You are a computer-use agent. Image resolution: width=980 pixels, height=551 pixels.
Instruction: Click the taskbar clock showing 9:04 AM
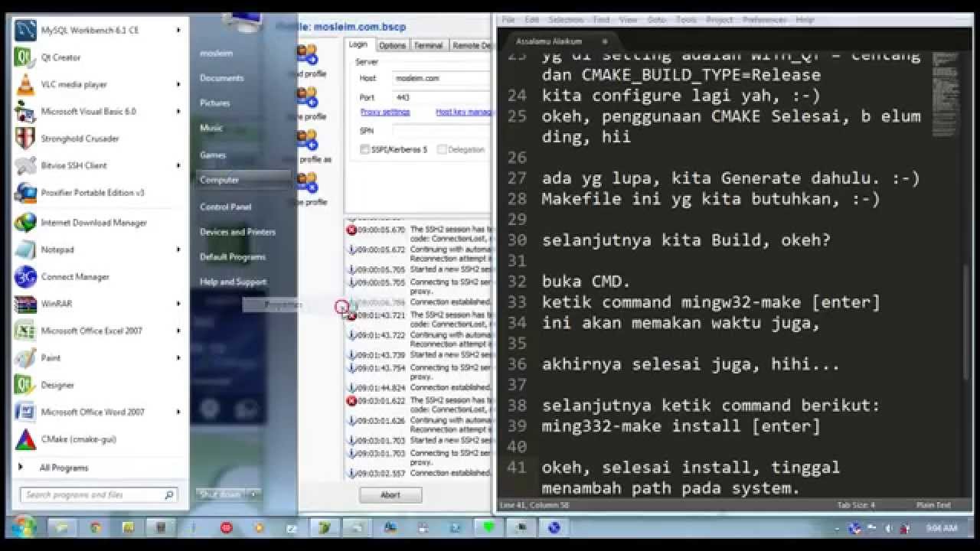click(x=942, y=528)
